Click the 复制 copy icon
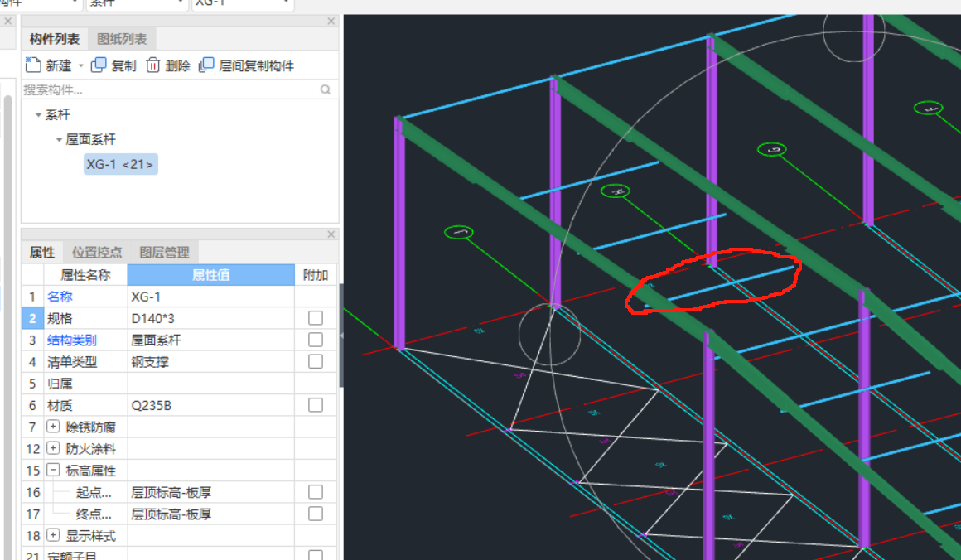 point(99,65)
